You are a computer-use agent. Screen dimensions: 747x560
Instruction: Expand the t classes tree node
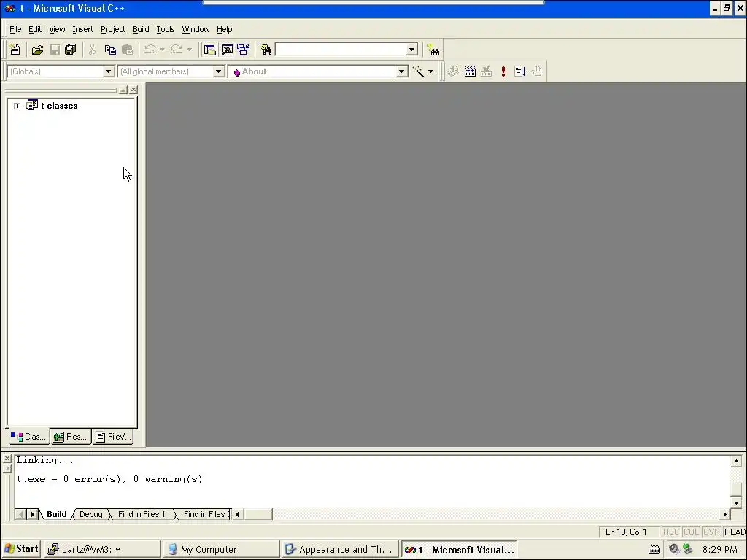coord(18,106)
